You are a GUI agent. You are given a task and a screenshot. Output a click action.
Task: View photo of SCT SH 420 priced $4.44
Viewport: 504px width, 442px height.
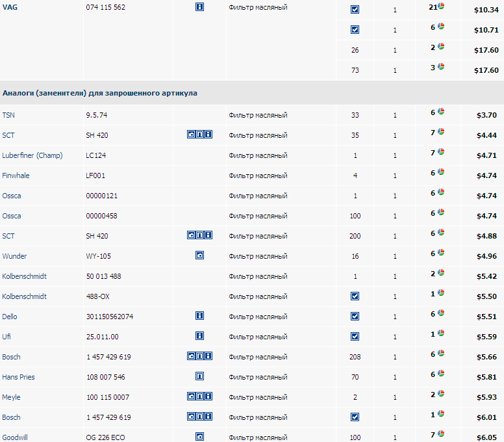click(191, 135)
